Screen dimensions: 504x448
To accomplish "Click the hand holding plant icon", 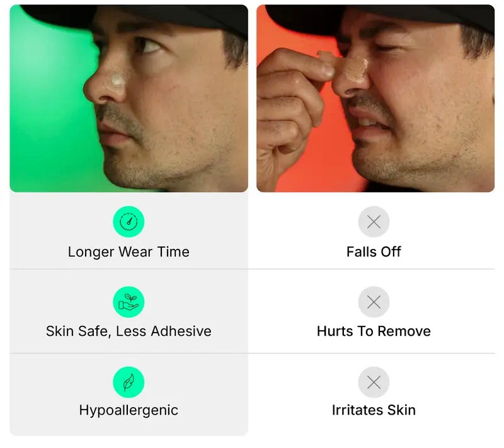I will click(129, 302).
